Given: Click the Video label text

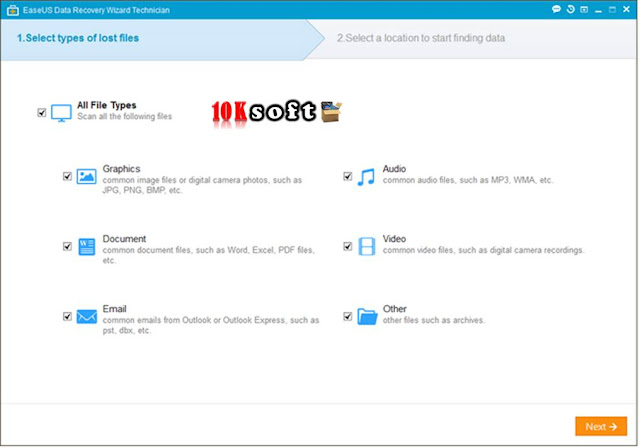Looking at the screenshot, I should [394, 239].
